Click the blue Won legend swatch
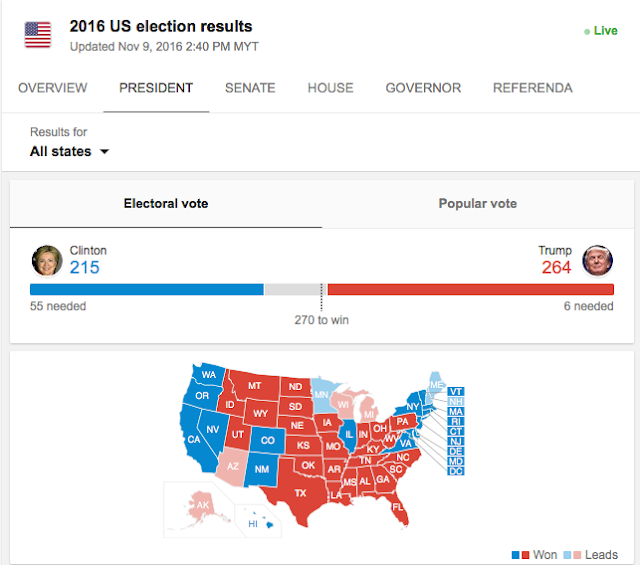The height and width of the screenshot is (565, 640). coord(516,555)
